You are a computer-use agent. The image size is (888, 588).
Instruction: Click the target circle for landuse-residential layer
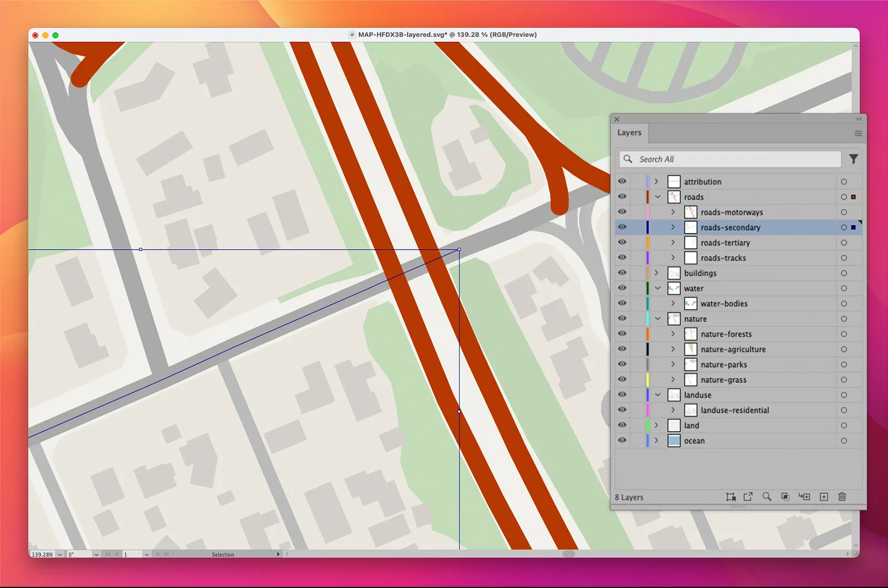click(x=844, y=410)
